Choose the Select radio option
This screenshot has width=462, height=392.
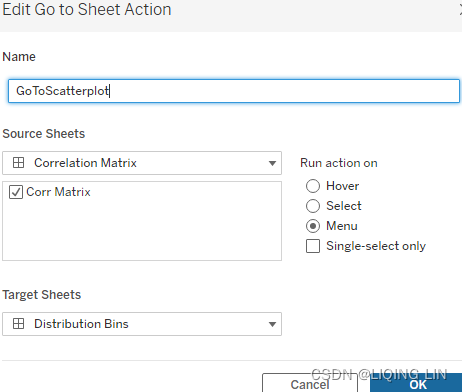click(313, 206)
